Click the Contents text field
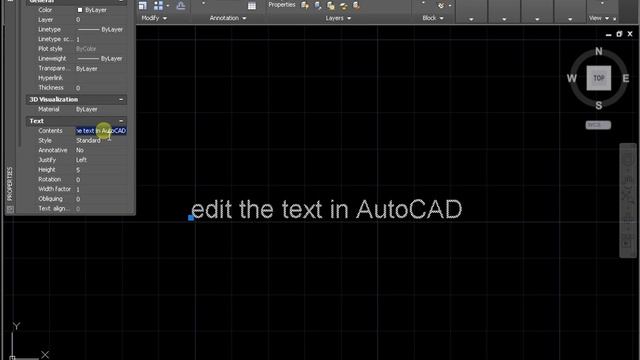This screenshot has height=360, width=640. pyautogui.click(x=101, y=131)
